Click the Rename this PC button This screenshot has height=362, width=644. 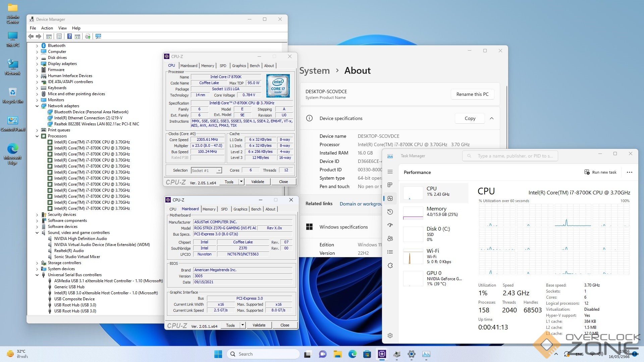pos(472,94)
